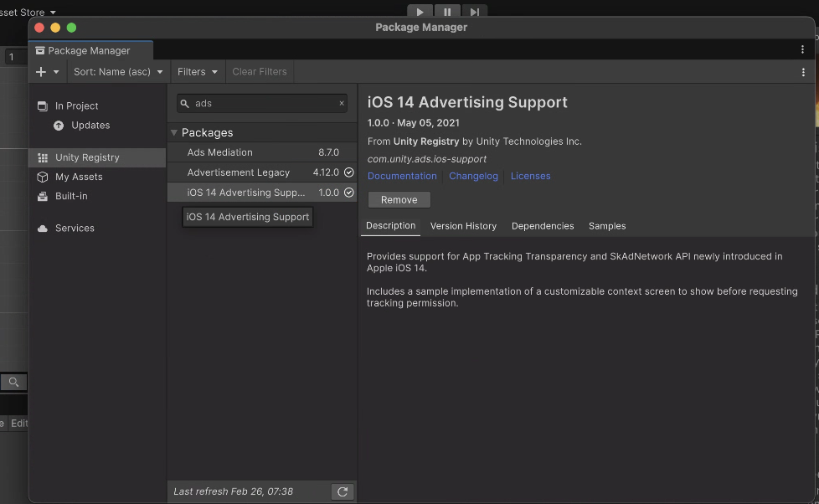Open the Licenses link
This screenshot has height=504, width=819.
coord(531,176)
